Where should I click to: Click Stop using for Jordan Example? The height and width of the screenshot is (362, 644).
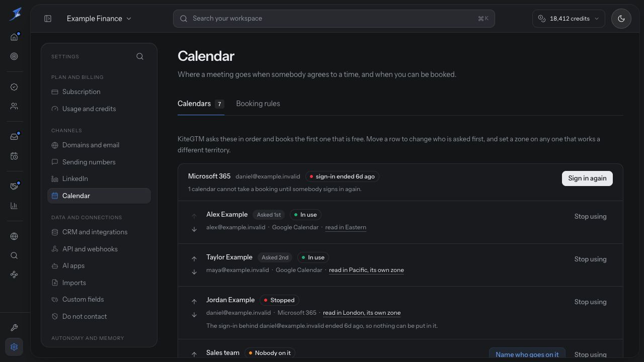coord(591,302)
